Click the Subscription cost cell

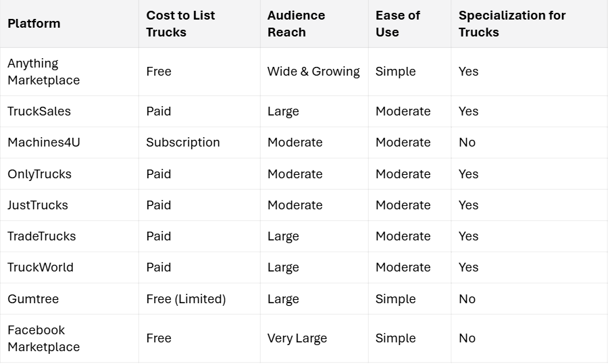183,142
